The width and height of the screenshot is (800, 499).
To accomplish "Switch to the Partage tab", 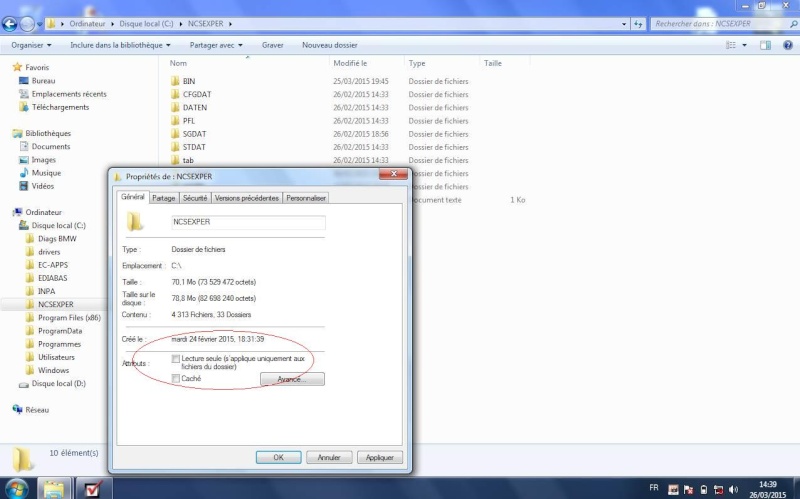I will (x=164, y=198).
